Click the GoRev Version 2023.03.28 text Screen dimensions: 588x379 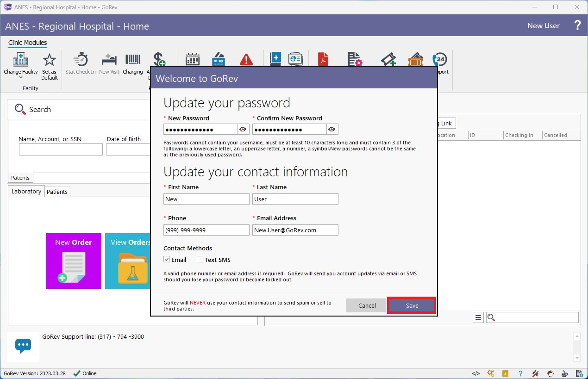coord(35,373)
